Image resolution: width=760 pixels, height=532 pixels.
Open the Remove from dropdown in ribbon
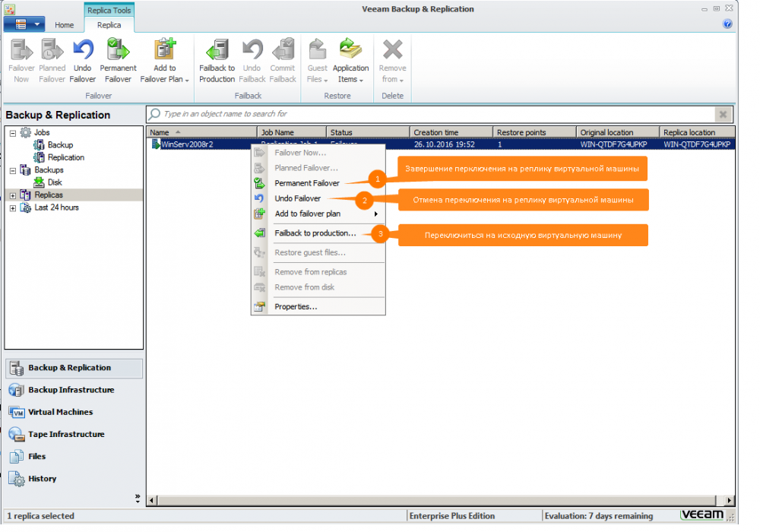click(x=393, y=61)
